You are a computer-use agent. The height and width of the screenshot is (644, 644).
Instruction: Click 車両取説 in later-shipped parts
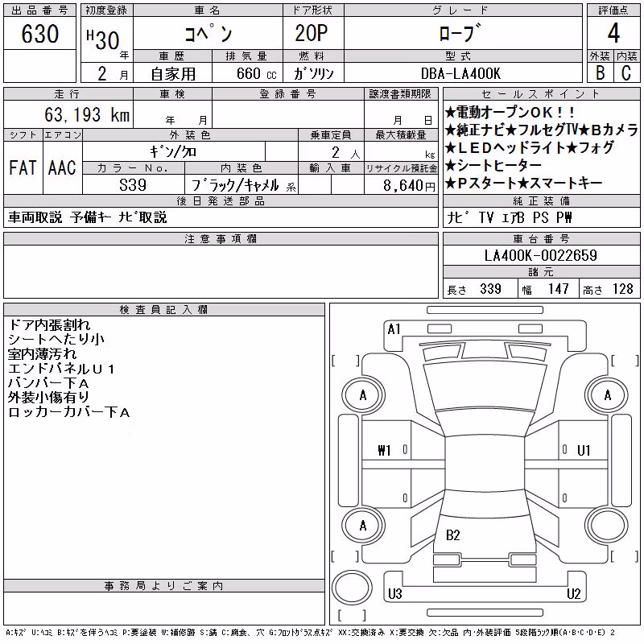coord(35,217)
